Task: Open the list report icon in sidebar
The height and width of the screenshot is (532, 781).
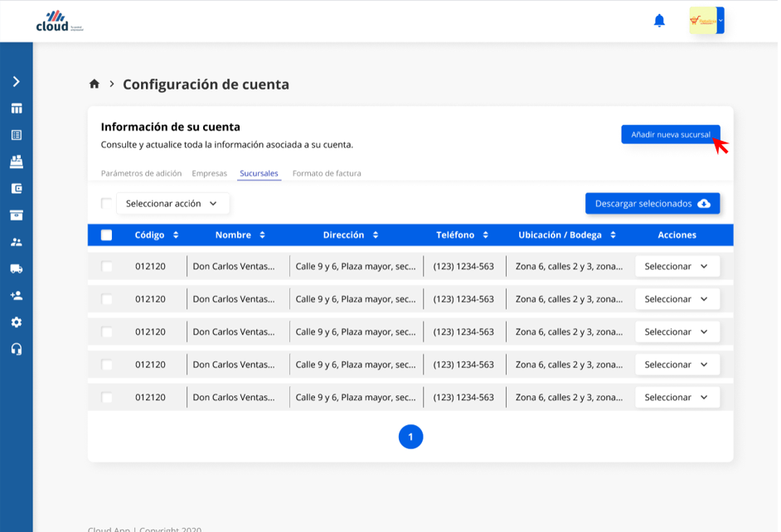Action: click(17, 135)
